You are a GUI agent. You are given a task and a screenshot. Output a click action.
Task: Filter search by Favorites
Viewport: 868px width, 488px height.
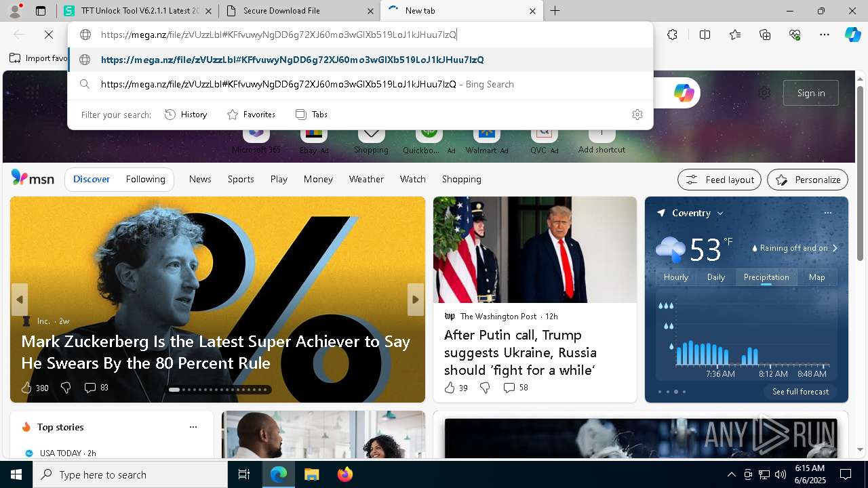[x=251, y=115]
